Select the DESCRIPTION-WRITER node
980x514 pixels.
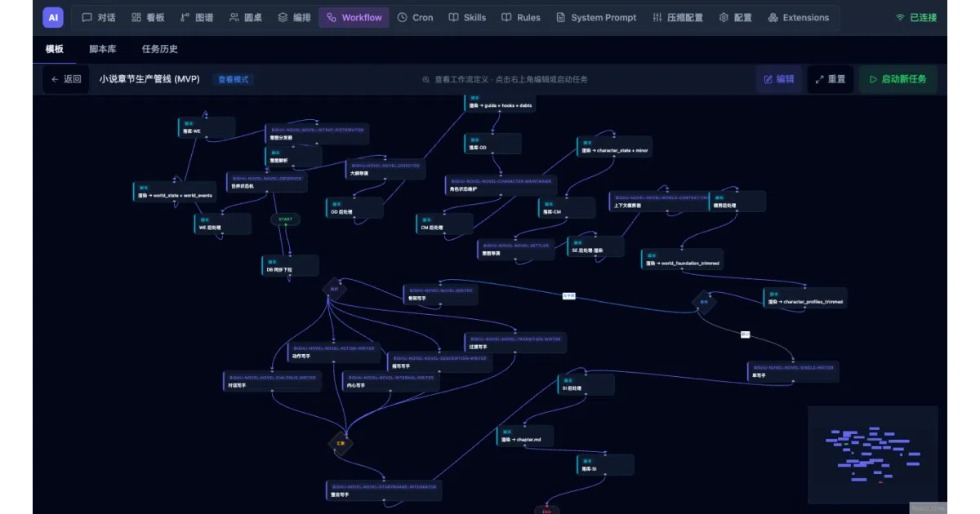[440, 362]
